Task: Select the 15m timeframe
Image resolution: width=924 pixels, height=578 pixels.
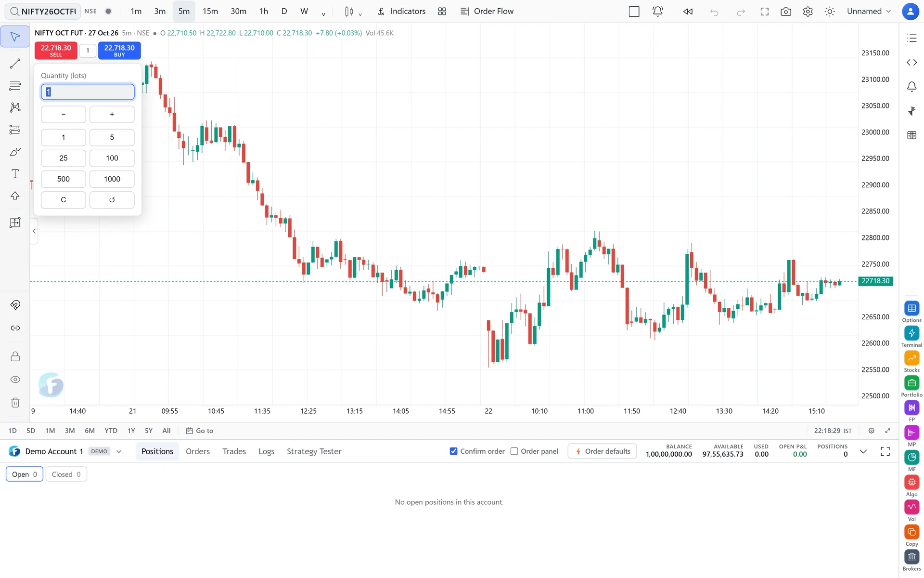Action: (210, 11)
